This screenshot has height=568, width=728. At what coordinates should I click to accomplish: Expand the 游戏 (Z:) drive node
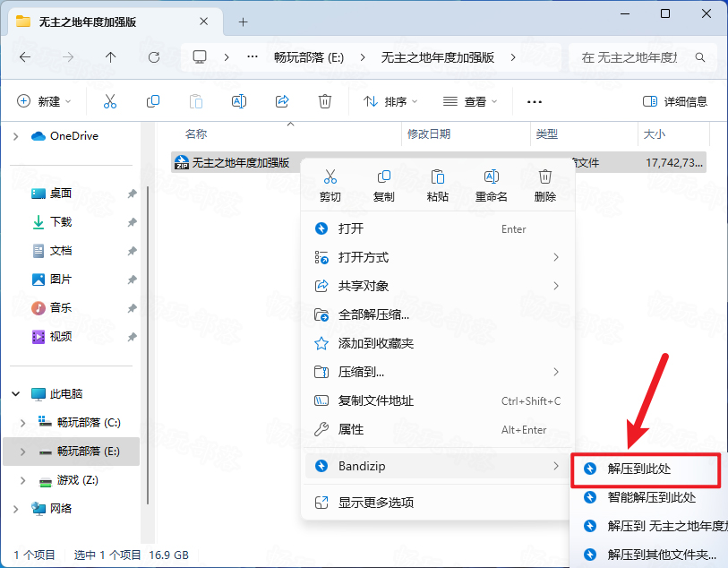coord(22,480)
